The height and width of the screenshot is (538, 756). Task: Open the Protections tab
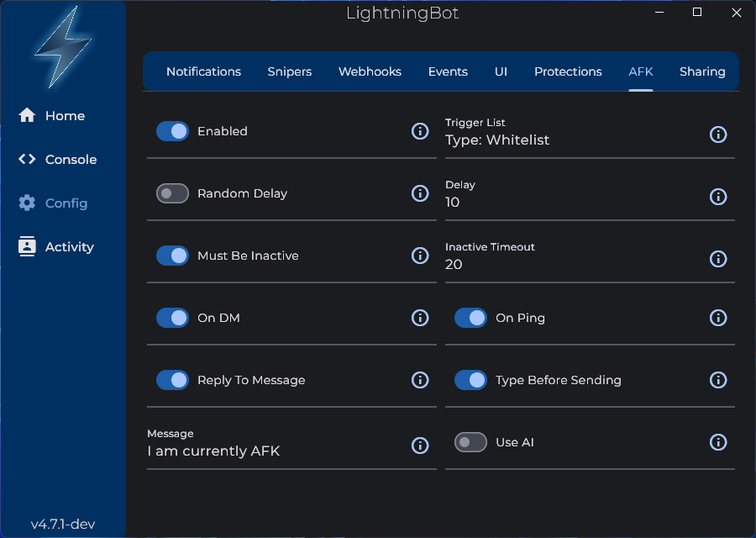click(568, 71)
